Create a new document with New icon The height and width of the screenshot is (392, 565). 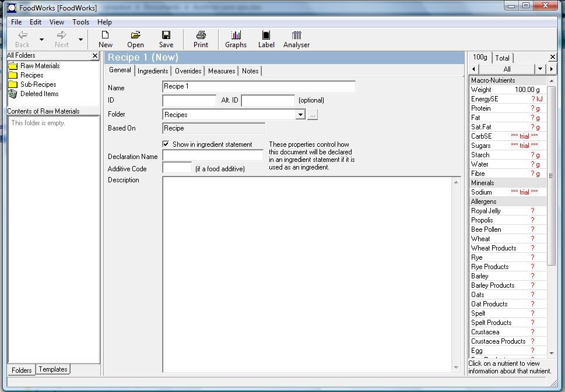[x=105, y=38]
